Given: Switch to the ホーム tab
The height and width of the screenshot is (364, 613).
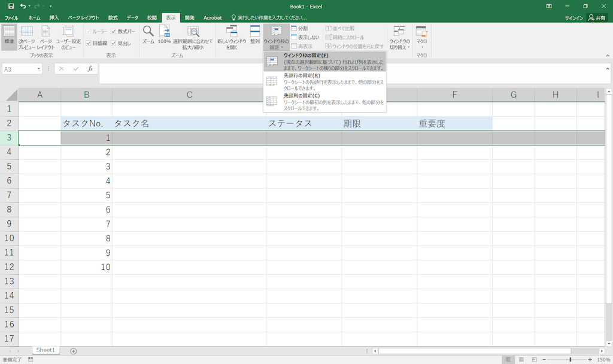Looking at the screenshot, I should (x=34, y=17).
